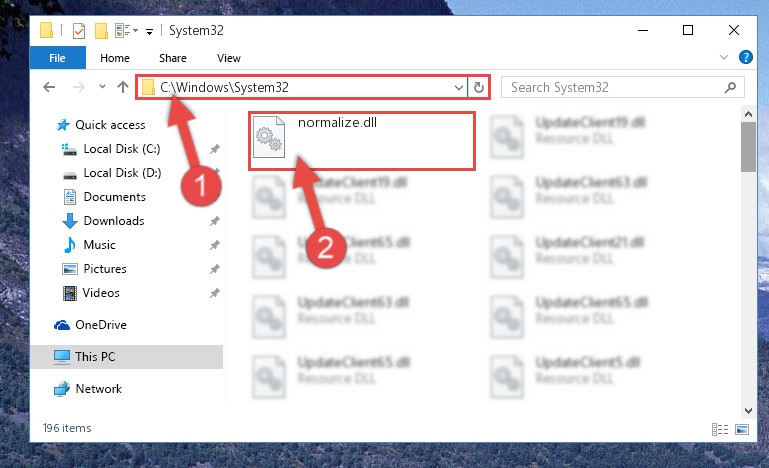
Task: Click the Properties icon in title bar
Action: click(78, 31)
